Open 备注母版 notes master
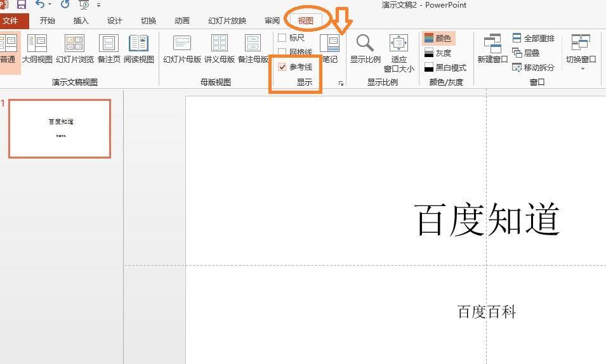606x364 pixels. point(253,48)
